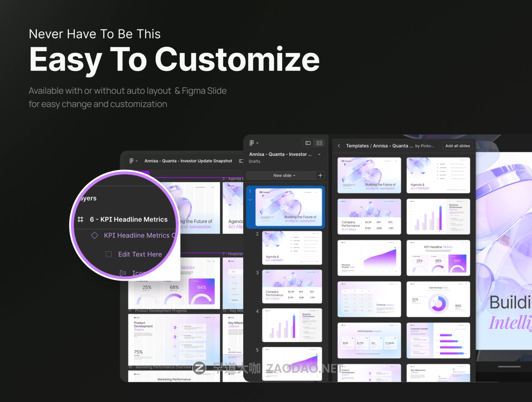
Task: Select slide 2 Agenda thumbnail in slide list
Action: (292, 248)
